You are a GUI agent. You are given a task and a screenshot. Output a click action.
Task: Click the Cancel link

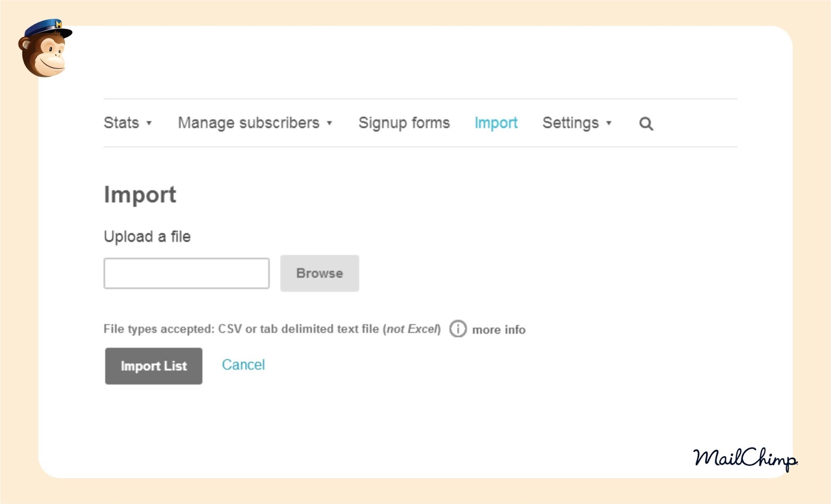pos(243,365)
